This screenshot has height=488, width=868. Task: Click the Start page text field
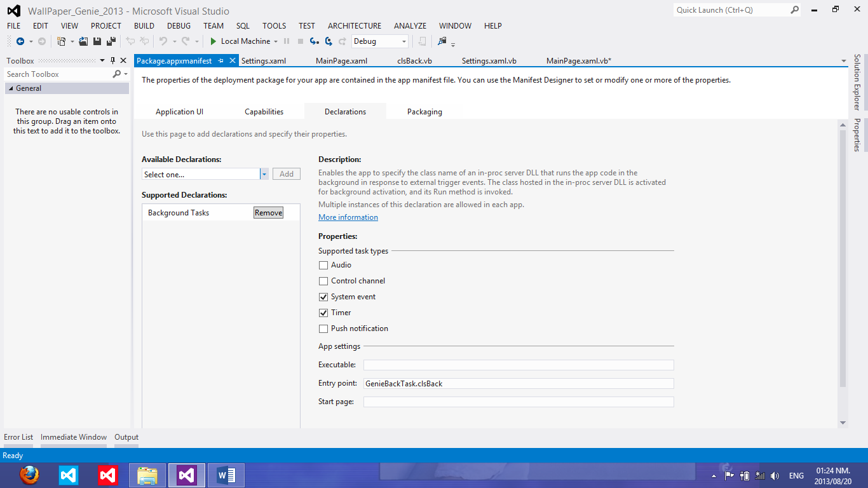(519, 402)
